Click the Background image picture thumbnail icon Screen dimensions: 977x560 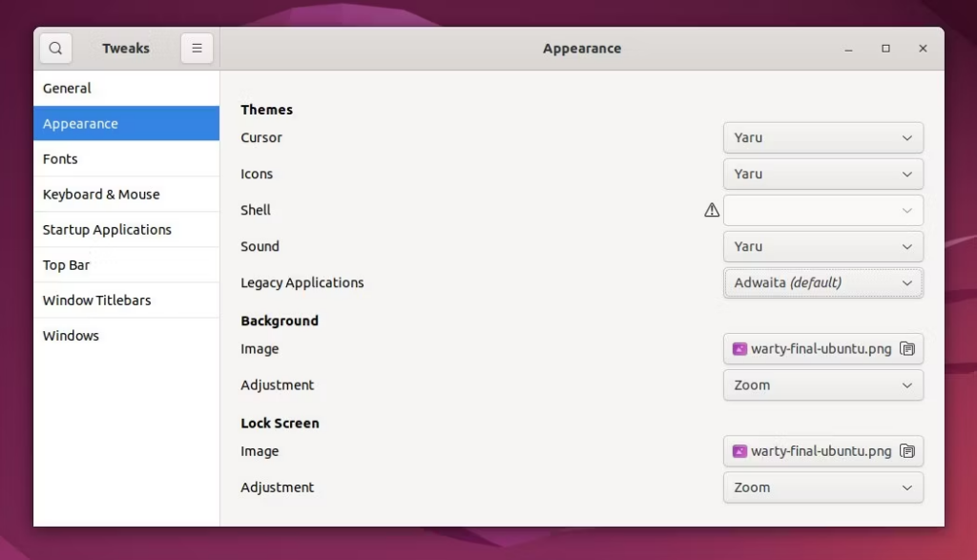[x=739, y=349]
